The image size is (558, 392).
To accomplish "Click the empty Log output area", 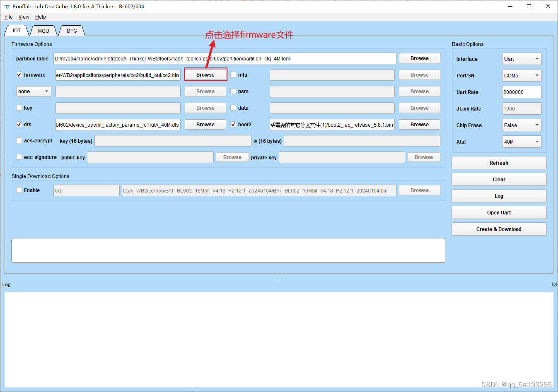I will click(x=279, y=339).
